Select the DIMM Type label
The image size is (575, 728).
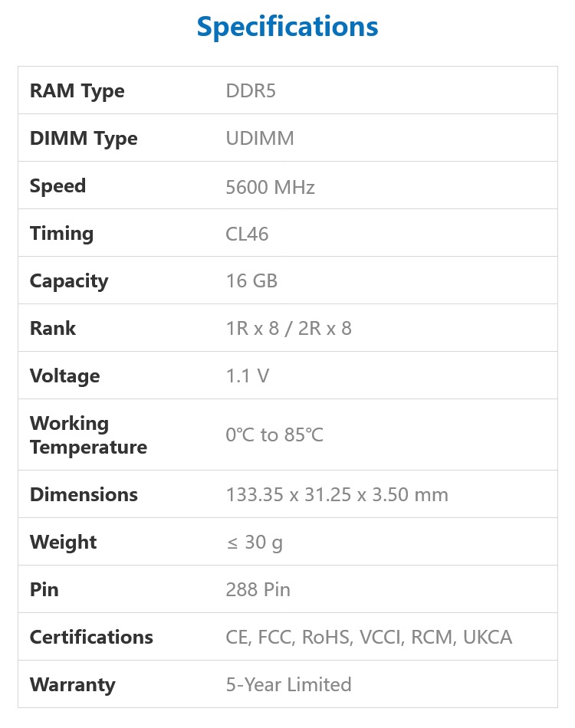point(84,139)
